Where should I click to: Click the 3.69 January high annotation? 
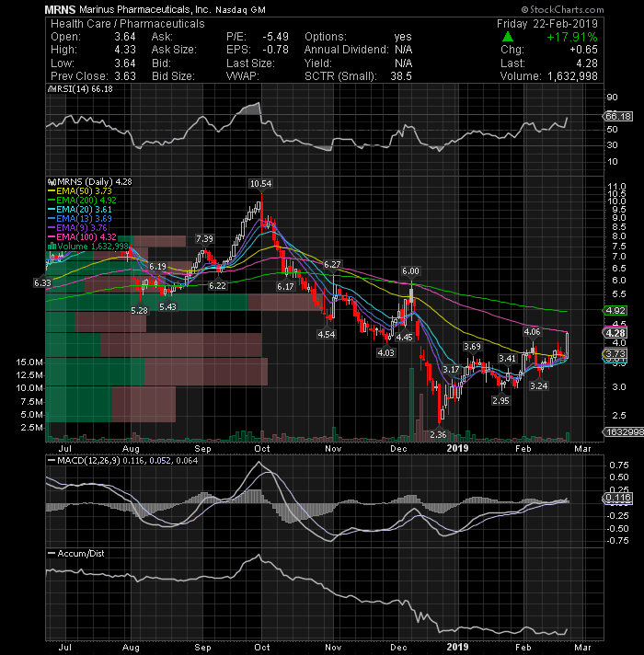tap(472, 347)
